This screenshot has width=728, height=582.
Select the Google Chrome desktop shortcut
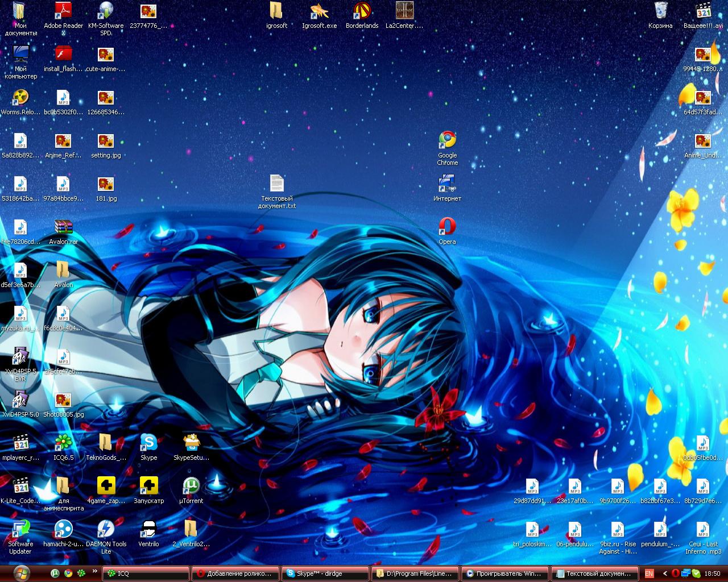pyautogui.click(x=447, y=148)
